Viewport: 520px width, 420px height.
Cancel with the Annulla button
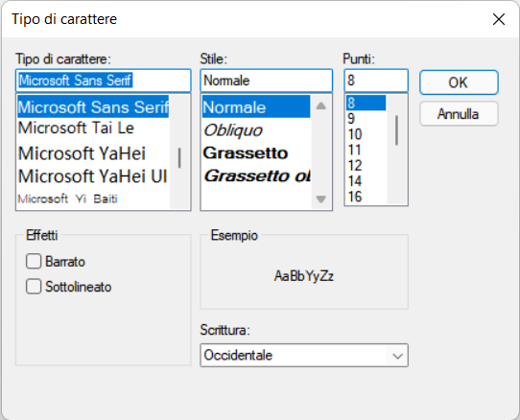pyautogui.click(x=459, y=114)
